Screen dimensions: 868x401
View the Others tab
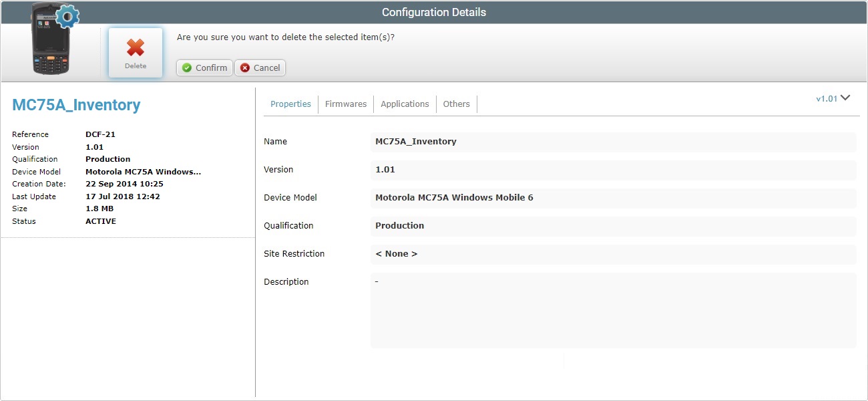pyautogui.click(x=456, y=104)
